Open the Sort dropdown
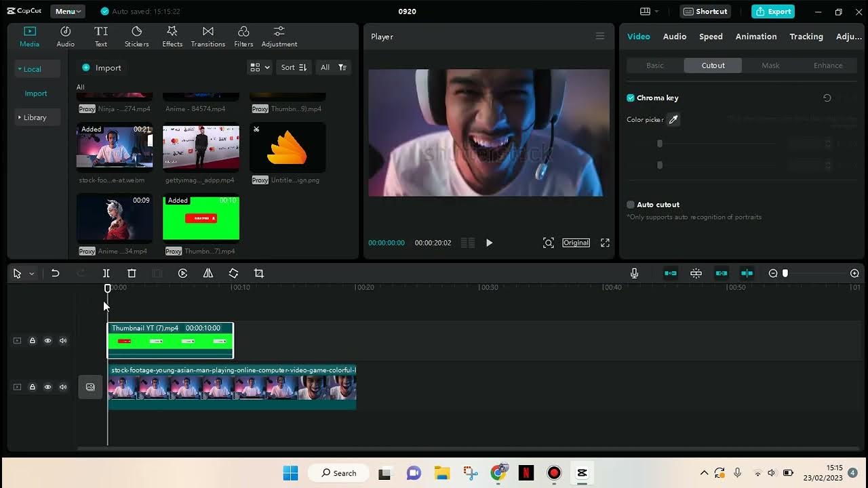Image resolution: width=868 pixels, height=488 pixels. (x=294, y=67)
